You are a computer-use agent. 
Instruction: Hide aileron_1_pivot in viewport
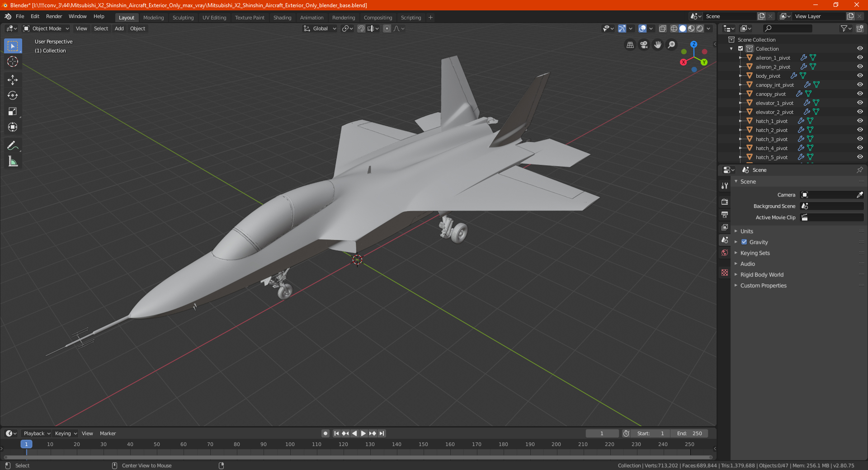(860, 57)
